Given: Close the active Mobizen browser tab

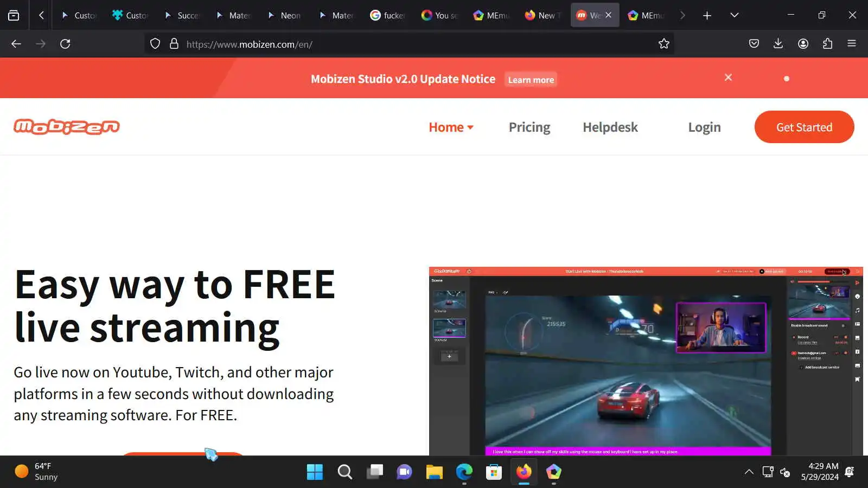Looking at the screenshot, I should pyautogui.click(x=608, y=15).
